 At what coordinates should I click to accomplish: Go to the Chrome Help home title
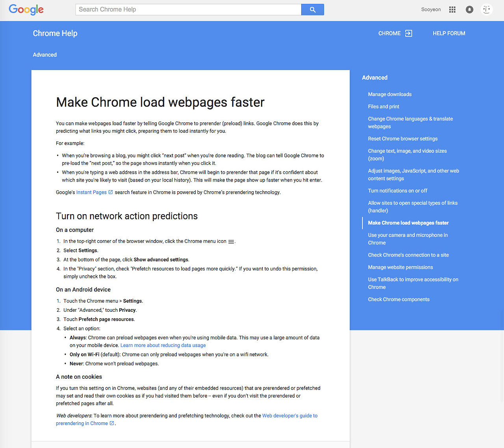click(55, 33)
